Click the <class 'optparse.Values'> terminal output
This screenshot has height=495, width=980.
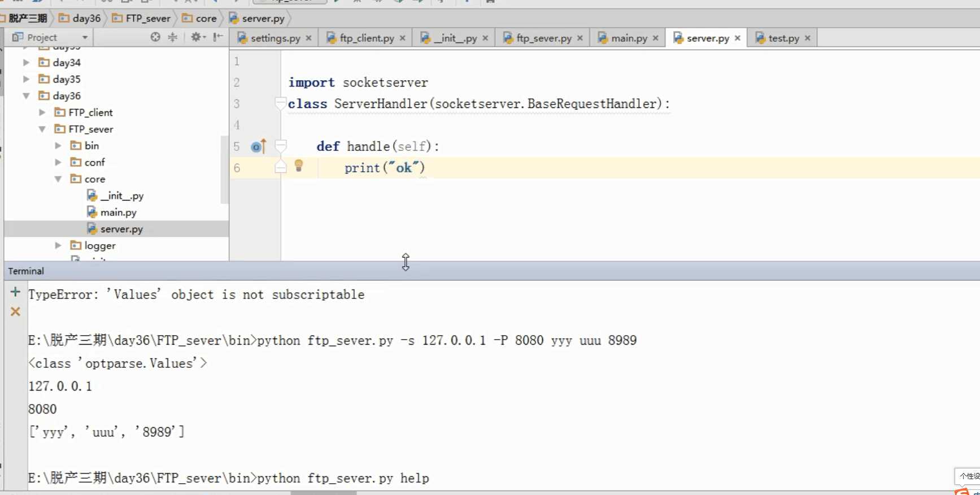click(x=117, y=363)
